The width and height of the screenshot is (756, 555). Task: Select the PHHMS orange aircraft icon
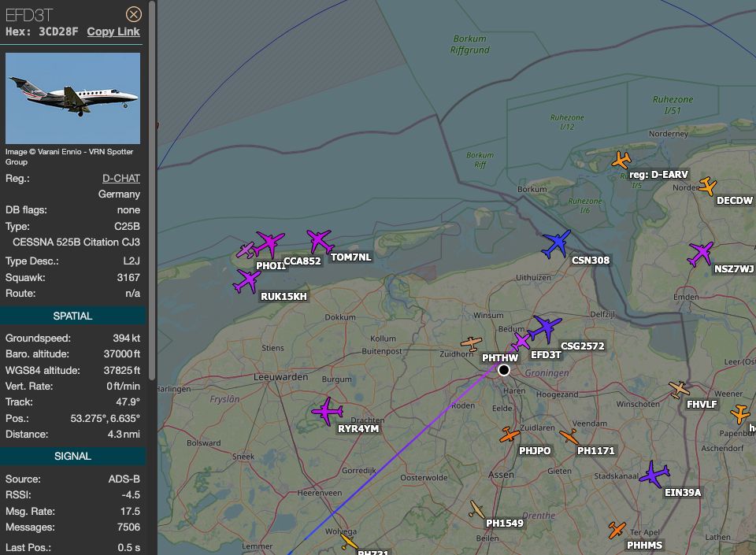[617, 530]
